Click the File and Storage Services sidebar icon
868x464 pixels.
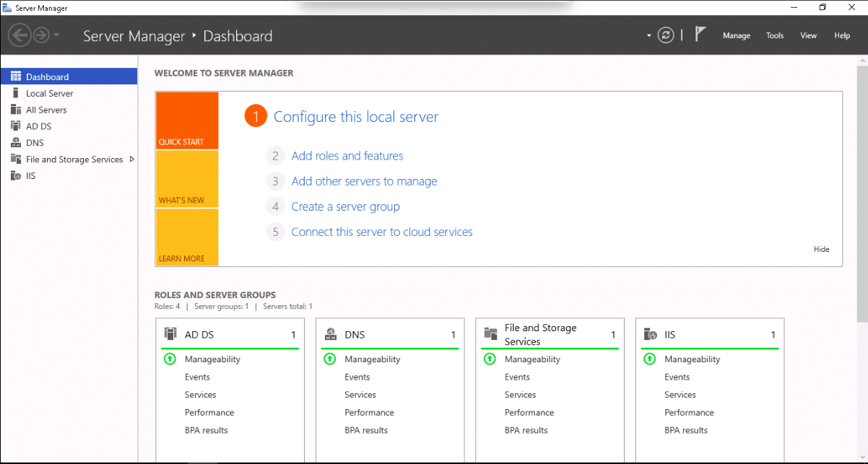pyautogui.click(x=16, y=159)
